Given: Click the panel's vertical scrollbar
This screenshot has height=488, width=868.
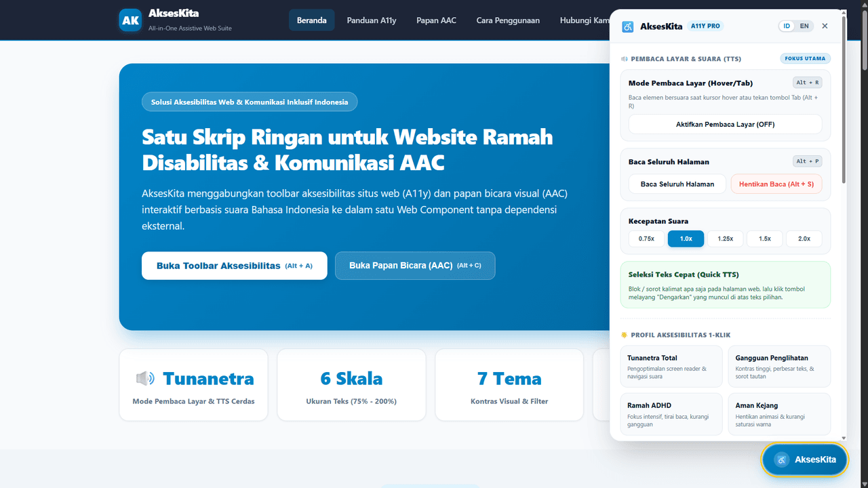Looking at the screenshot, I should pyautogui.click(x=844, y=98).
